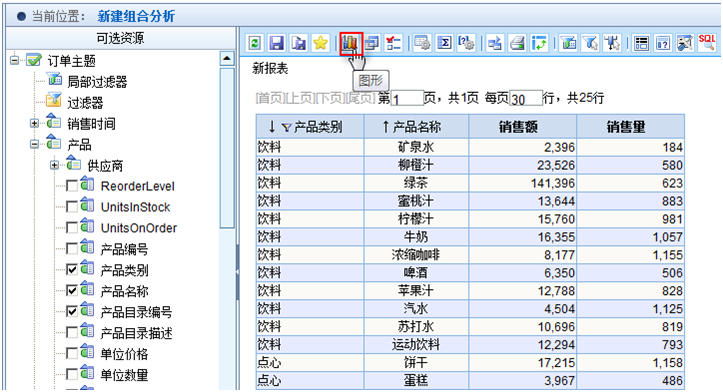Collapse the 产品 tree node
The width and height of the screenshot is (723, 392).
tap(34, 144)
